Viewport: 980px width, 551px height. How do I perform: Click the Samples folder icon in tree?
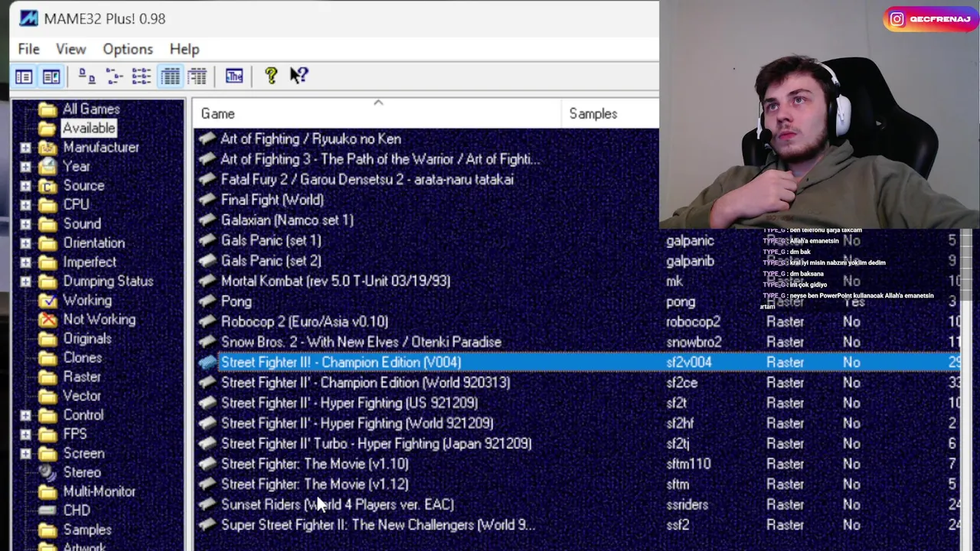pyautogui.click(x=47, y=530)
